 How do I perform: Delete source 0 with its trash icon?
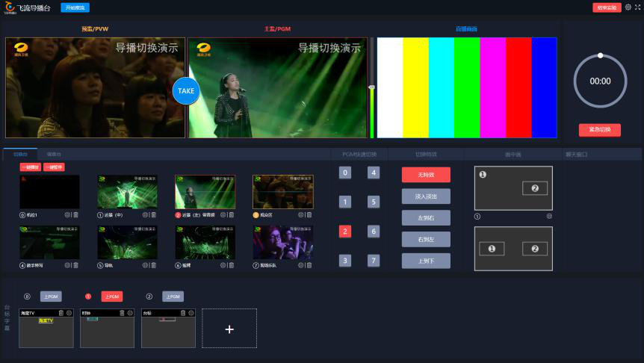75,215
